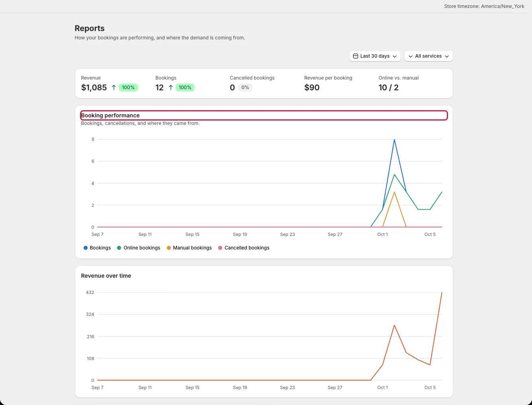
Task: Click the Reports page heading
Action: click(90, 28)
